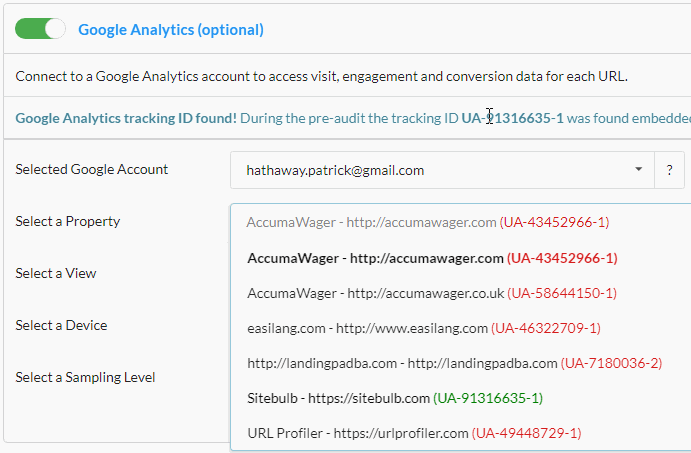Toggle the Google Analytics switch off

(x=40, y=29)
